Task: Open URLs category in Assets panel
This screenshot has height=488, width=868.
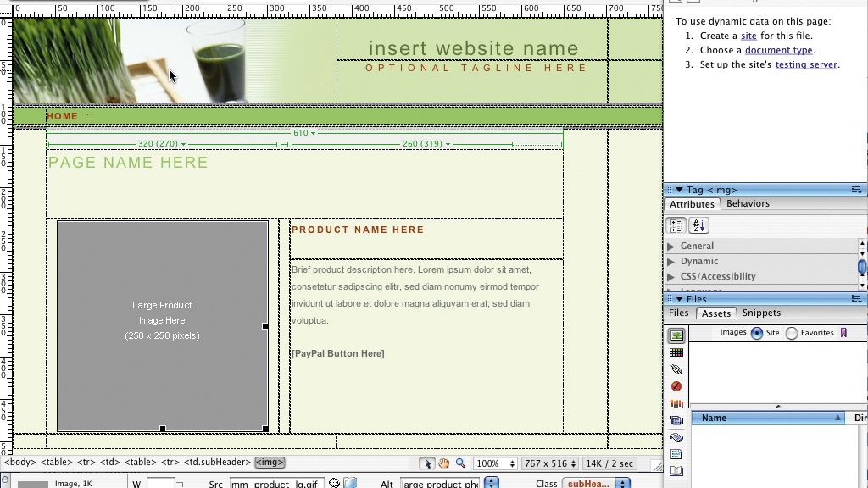Action: click(x=676, y=369)
